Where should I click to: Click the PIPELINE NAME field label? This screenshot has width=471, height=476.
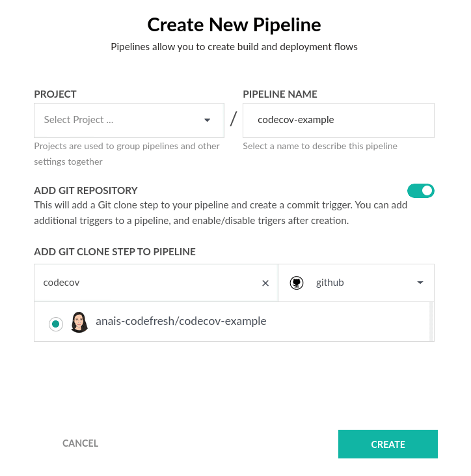tap(280, 94)
